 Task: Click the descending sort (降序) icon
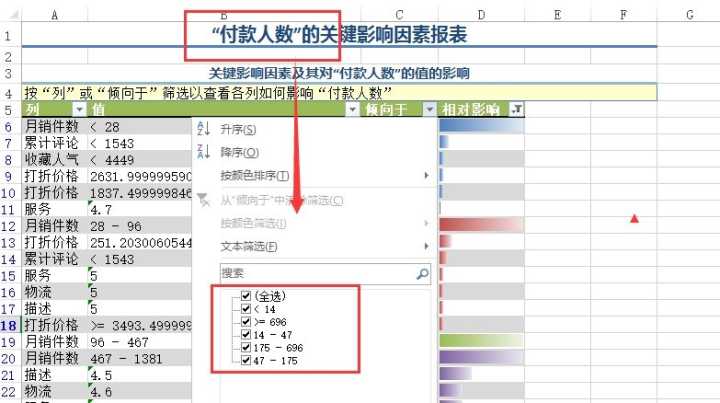pos(204,153)
